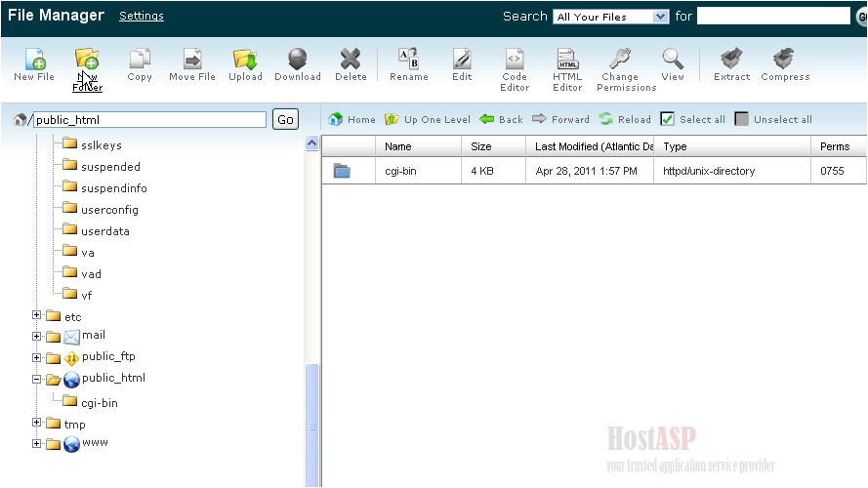
Task: Launch the HTML Editor
Action: [x=567, y=60]
